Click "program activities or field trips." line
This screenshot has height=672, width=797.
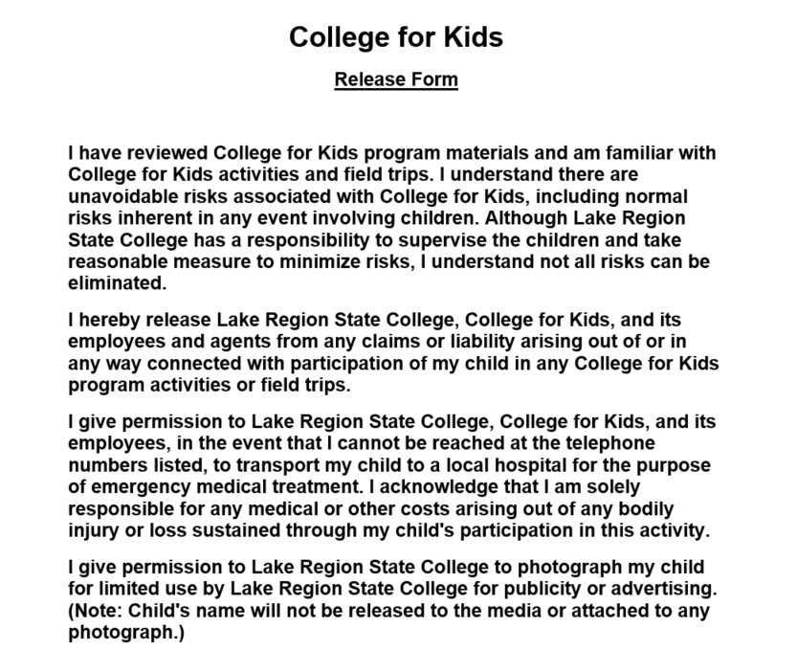(210, 385)
